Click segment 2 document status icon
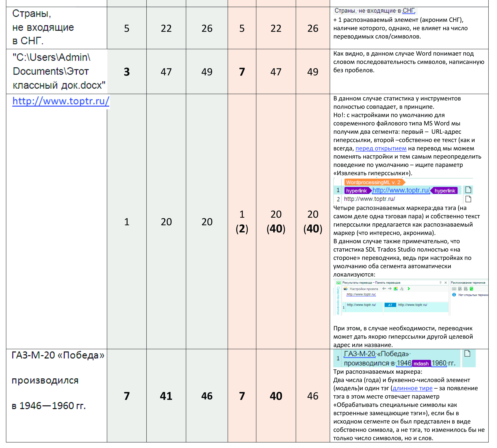 click(468, 199)
